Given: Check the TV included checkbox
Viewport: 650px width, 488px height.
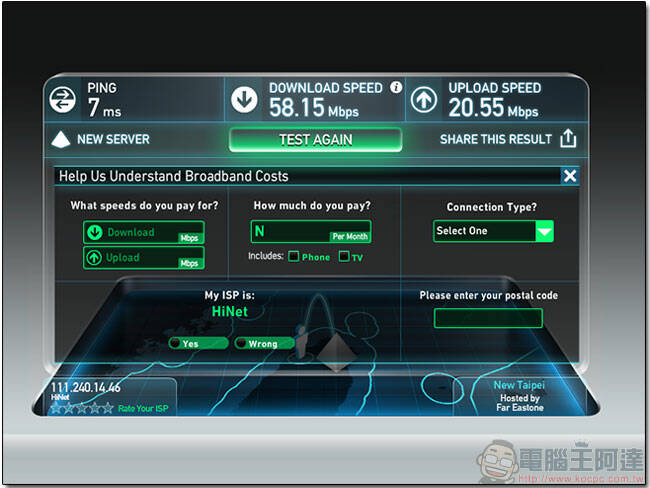Looking at the screenshot, I should coord(344,256).
